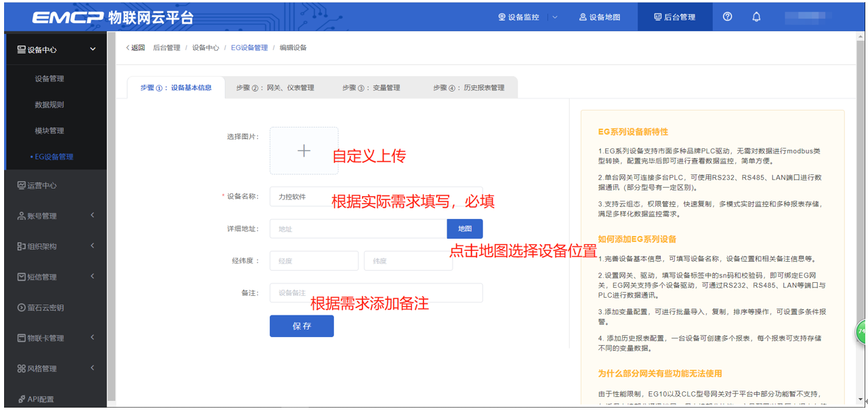Click the 账号管理 user icon
The width and height of the screenshot is (868, 411).
tap(21, 216)
